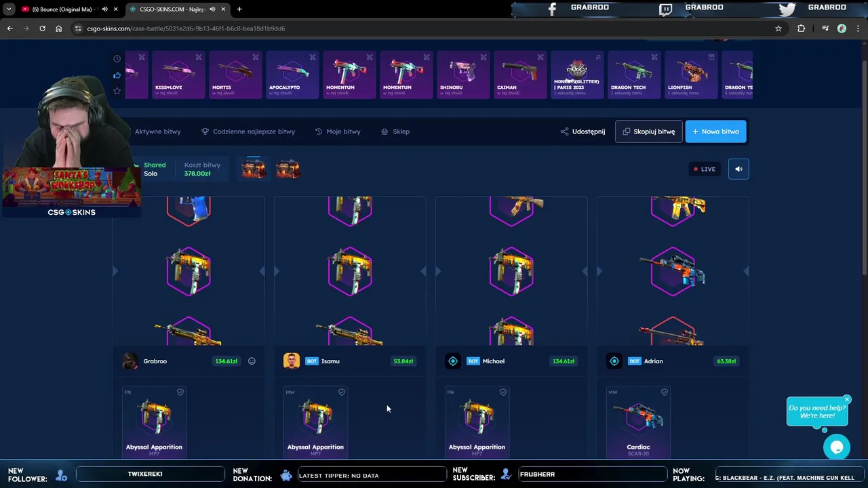Click the Adrian bot name
The height and width of the screenshot is (488, 868).
653,361
